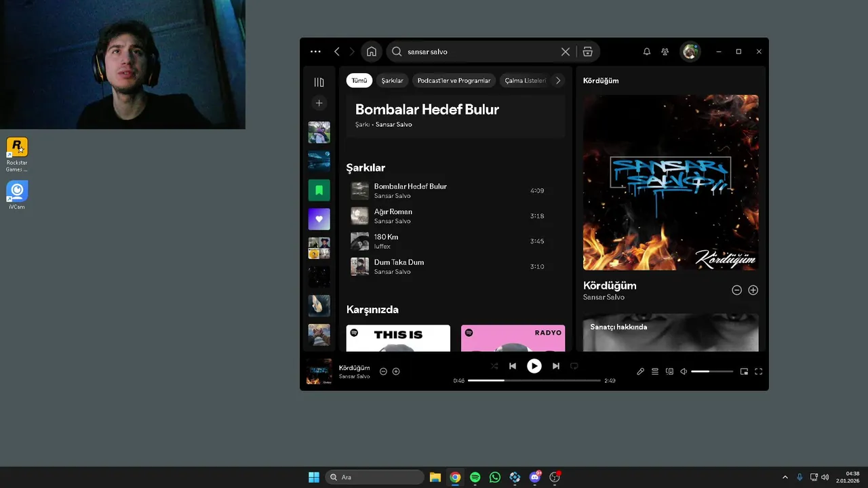Image resolution: width=868 pixels, height=488 pixels.
Task: Open the notifications bell
Action: click(x=647, y=52)
